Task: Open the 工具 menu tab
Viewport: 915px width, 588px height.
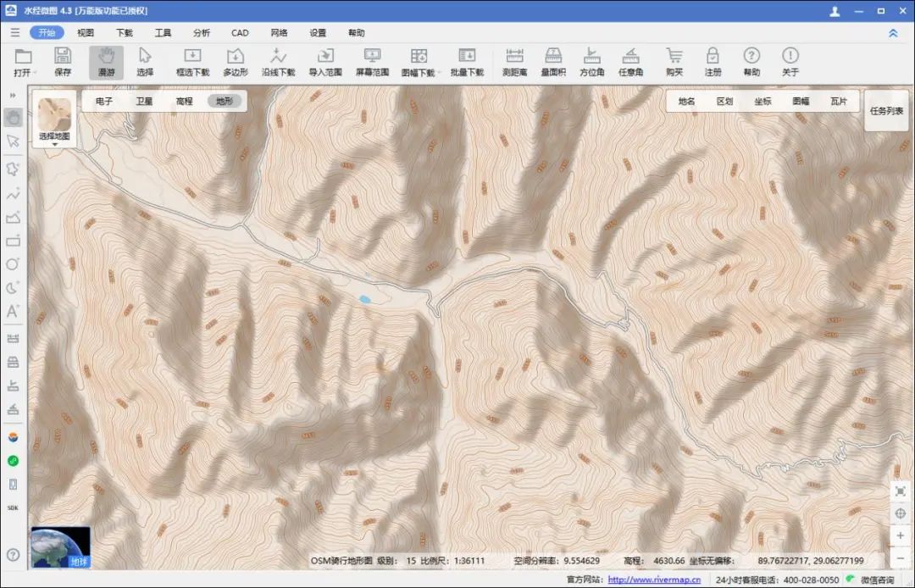Action: pos(163,33)
